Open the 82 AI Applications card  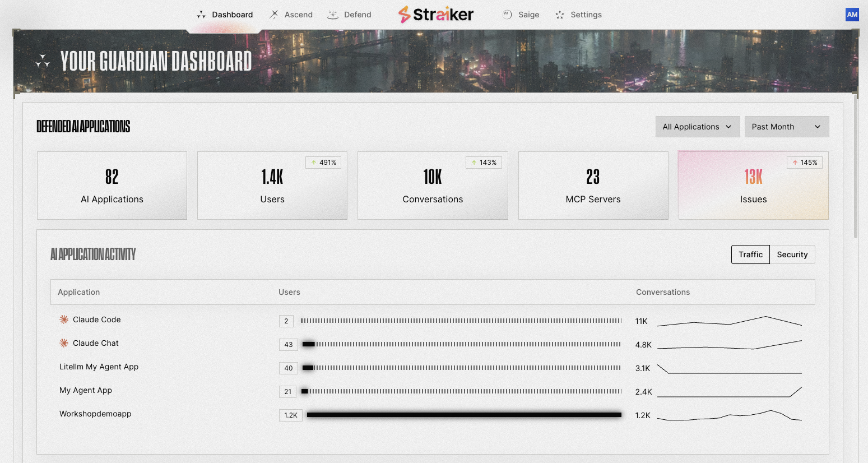(x=112, y=186)
